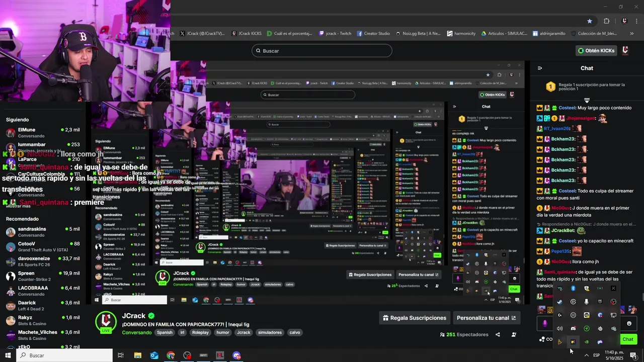Screen dimensions: 644x362
Task: Open the Steam tray icon
Action: [559, 302]
